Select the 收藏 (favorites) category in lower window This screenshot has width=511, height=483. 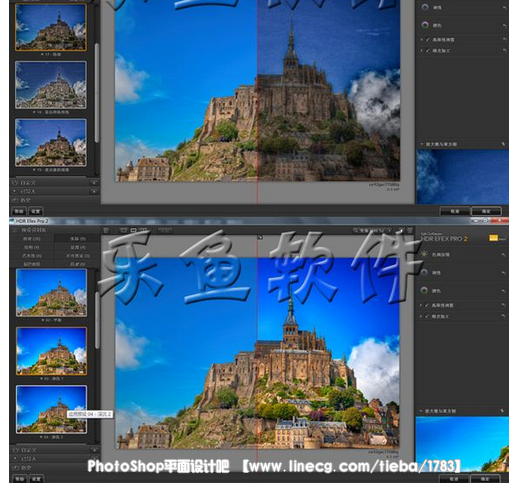[78, 264]
